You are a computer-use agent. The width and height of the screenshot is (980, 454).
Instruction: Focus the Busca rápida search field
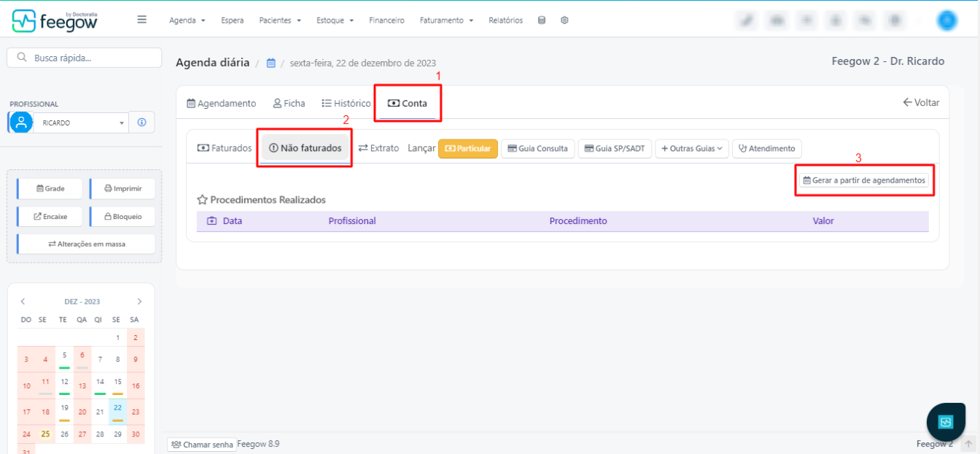pos(85,58)
